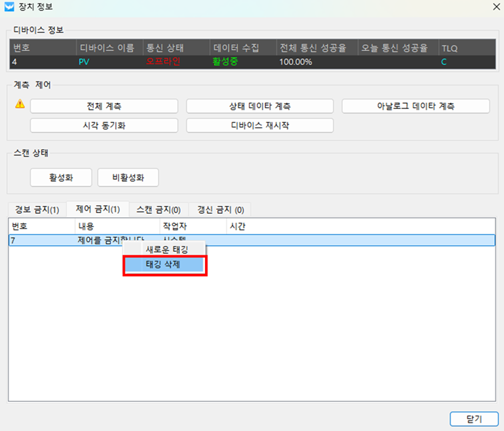Select 태깅 삭제 in the context menu
504x431 pixels.
166,265
